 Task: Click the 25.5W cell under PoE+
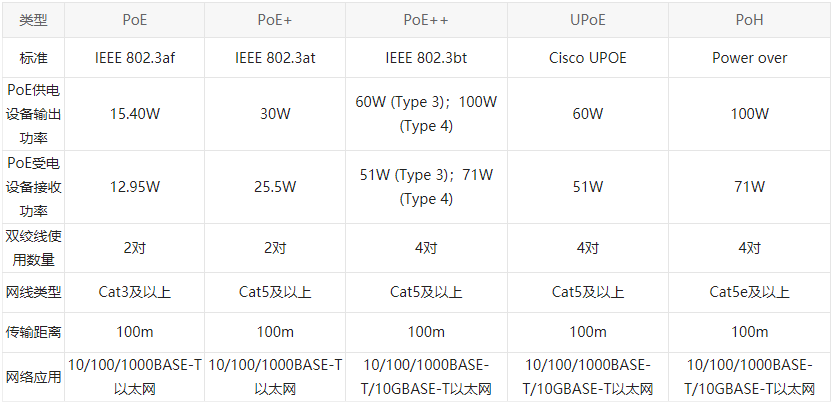275,187
